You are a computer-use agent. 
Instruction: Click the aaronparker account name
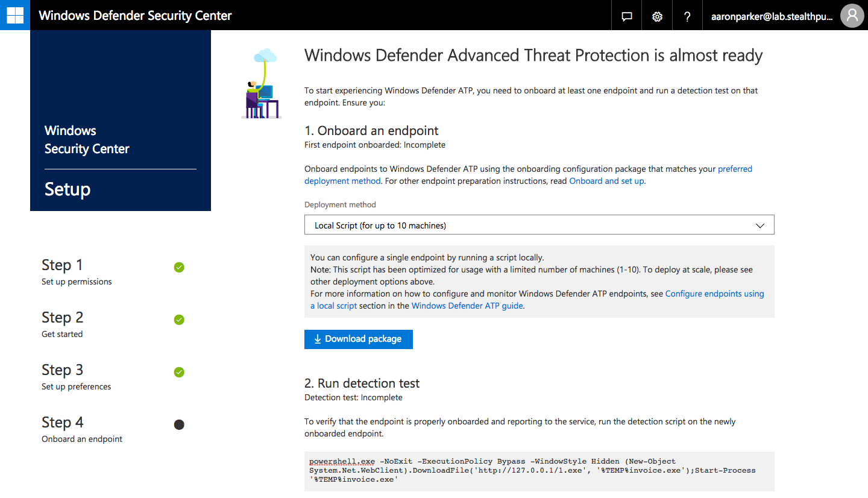[772, 17]
